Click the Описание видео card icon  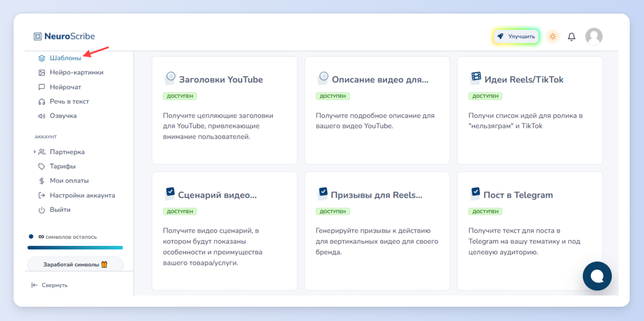(x=323, y=78)
